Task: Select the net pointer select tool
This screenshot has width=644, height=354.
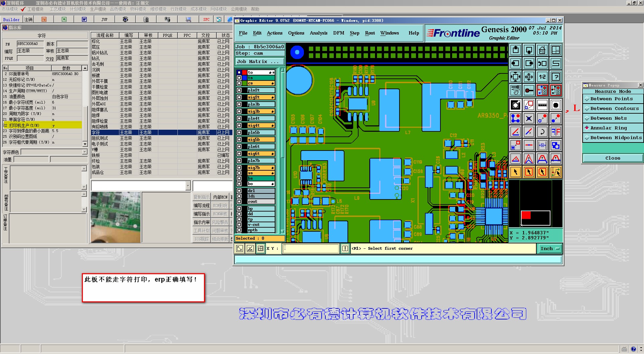Action: (x=556, y=172)
